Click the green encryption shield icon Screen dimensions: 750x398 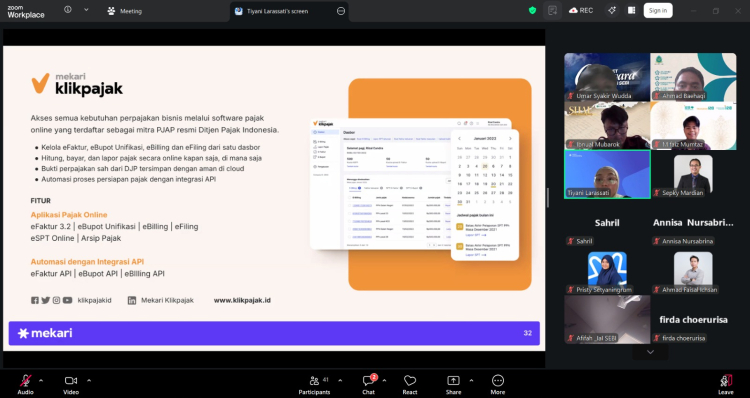pos(532,11)
